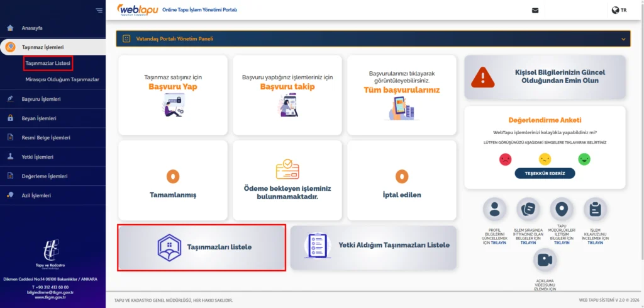Image resolution: width=644 pixels, height=308 pixels.
Task: Click TIKLAYIN under İşlem Kılavuzunu İncelemek
Action: 595,243
